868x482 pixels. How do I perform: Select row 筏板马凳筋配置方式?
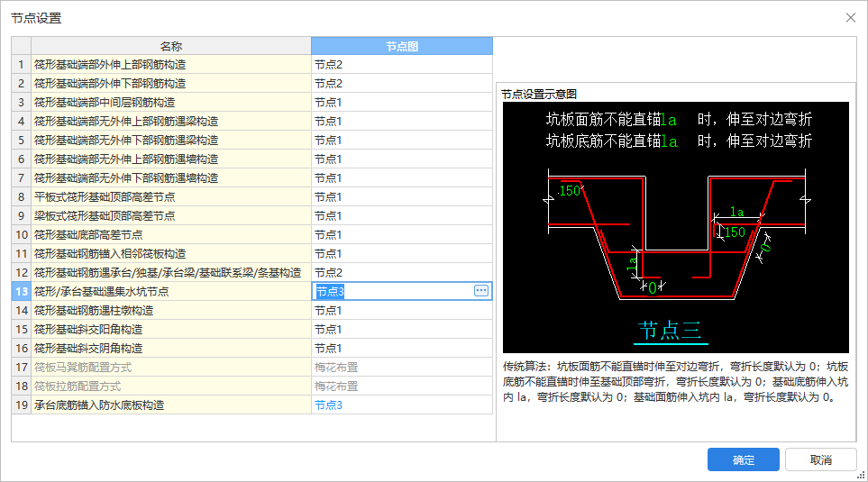(x=171, y=368)
